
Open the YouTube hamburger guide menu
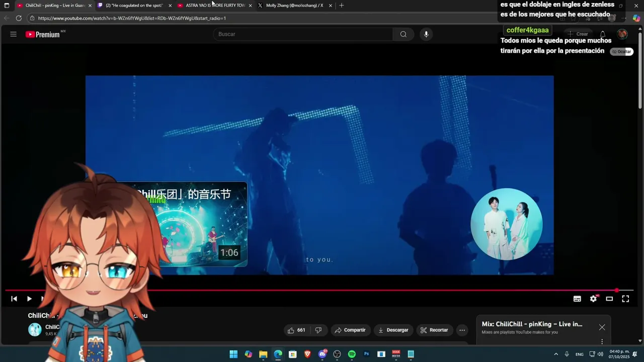pos(14,34)
